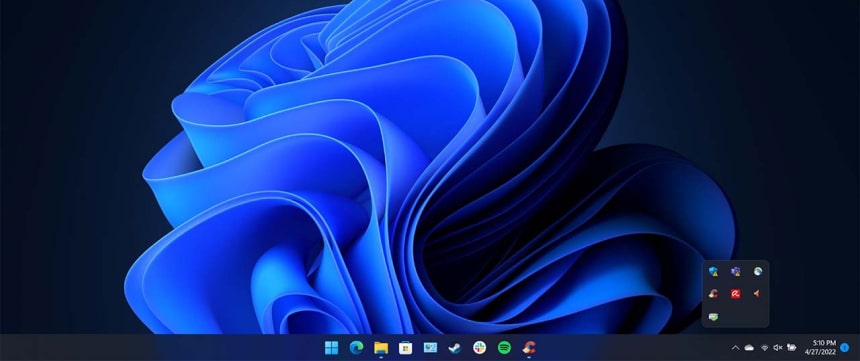Open the Microsoft Store taskbar icon
Image resolution: width=860 pixels, height=361 pixels.
pos(405,347)
